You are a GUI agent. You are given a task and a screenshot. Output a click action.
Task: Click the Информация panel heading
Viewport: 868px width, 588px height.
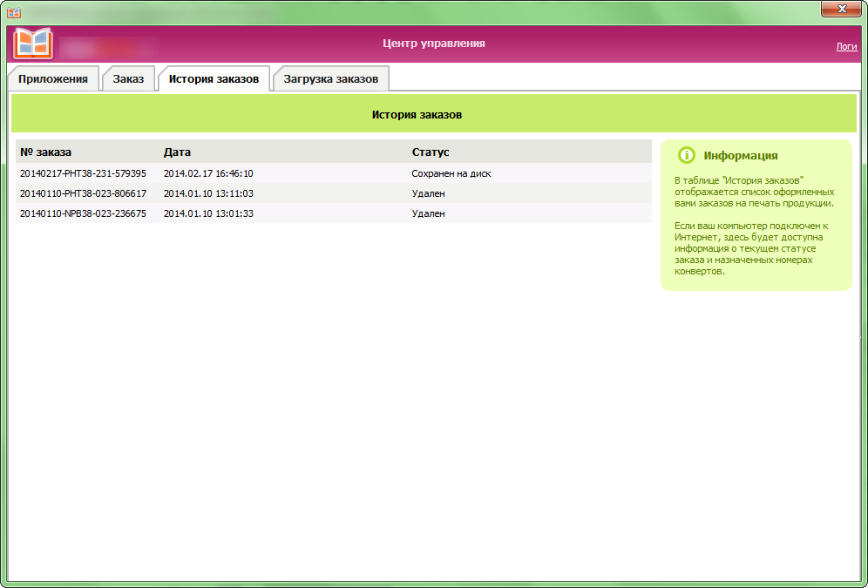tap(741, 156)
